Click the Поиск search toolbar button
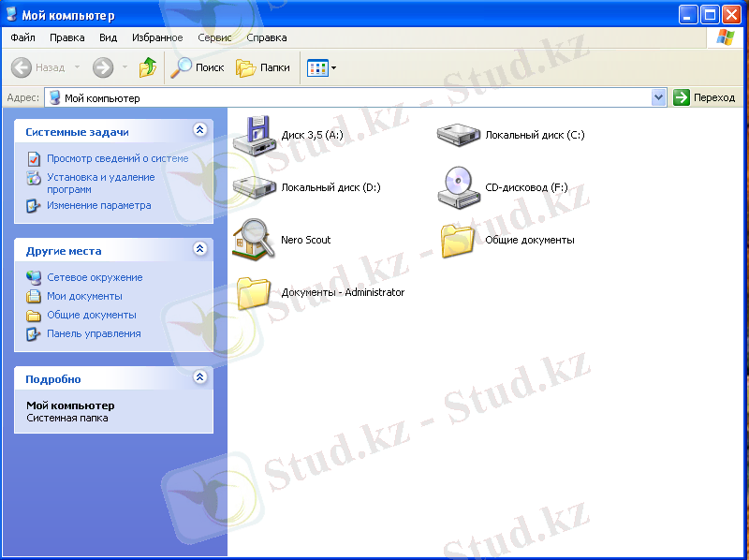This screenshot has height=560, width=749. [x=198, y=67]
